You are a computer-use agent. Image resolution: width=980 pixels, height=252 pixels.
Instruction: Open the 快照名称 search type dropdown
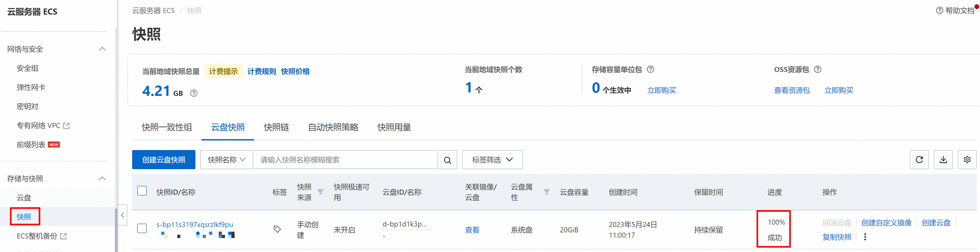226,160
